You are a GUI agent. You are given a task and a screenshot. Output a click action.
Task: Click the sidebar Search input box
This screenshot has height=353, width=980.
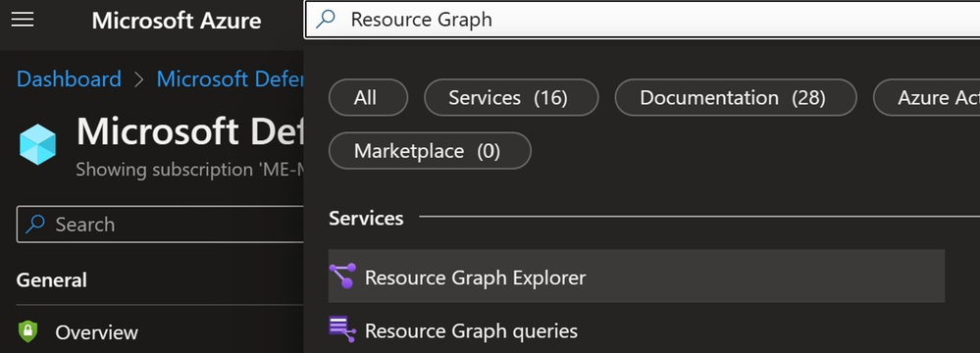[x=160, y=225]
